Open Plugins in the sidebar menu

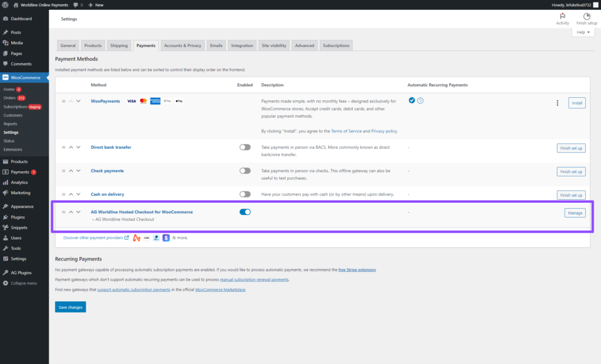[19, 217]
